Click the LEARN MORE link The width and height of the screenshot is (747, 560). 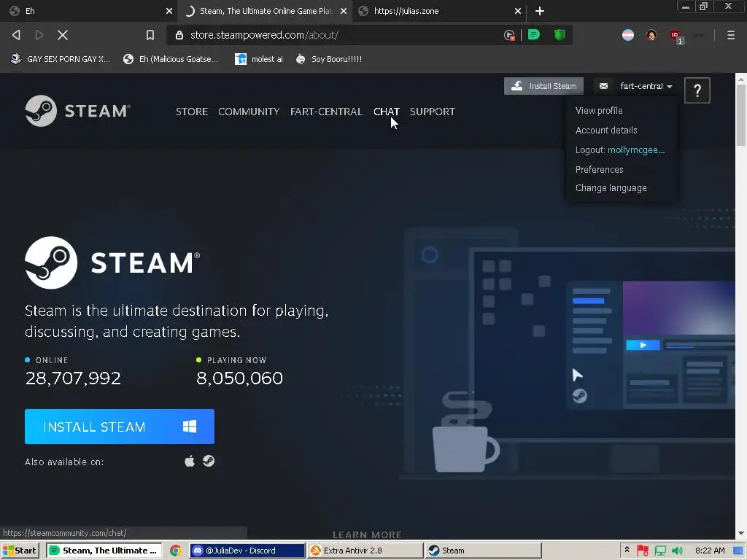(368, 534)
